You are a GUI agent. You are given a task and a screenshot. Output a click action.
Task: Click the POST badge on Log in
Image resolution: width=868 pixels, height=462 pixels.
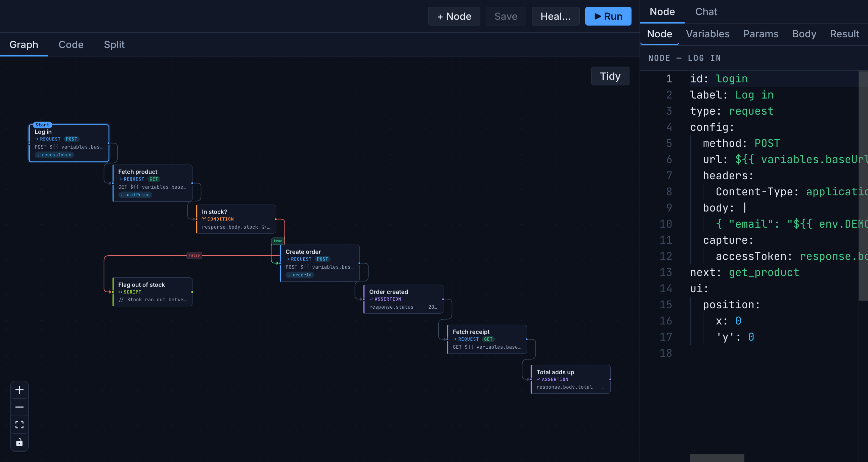coord(72,139)
